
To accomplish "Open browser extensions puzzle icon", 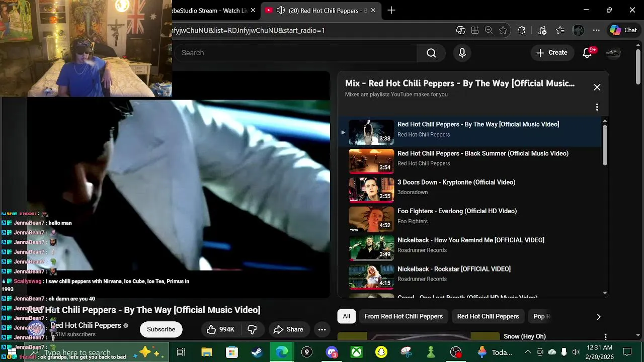I will point(521,30).
